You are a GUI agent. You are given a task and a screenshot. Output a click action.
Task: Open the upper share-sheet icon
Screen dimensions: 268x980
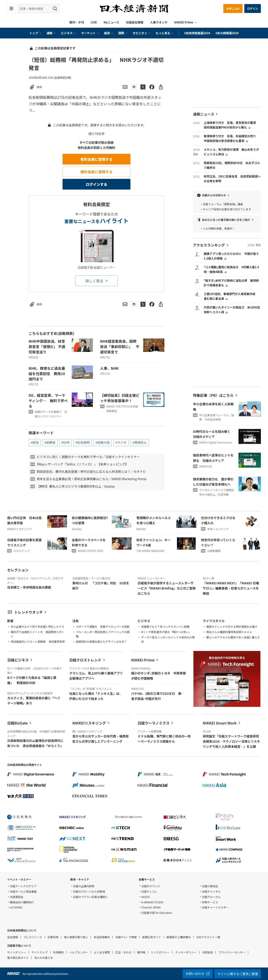pos(161,87)
